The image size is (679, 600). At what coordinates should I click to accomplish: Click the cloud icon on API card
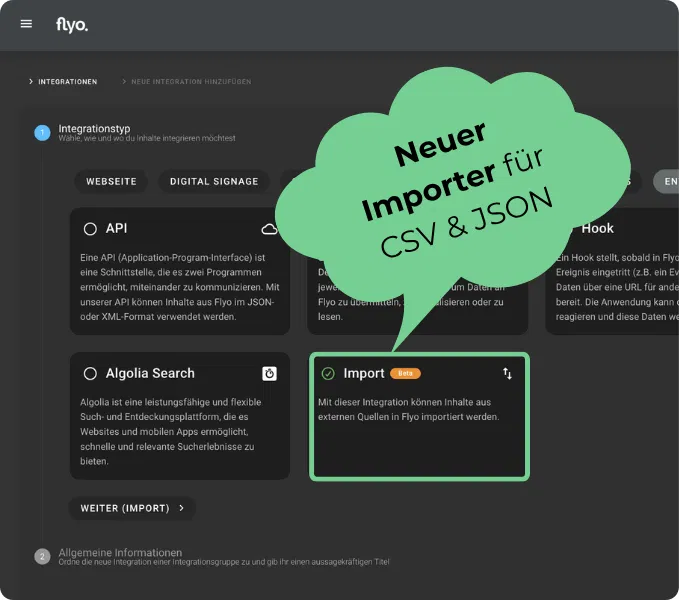tap(269, 229)
